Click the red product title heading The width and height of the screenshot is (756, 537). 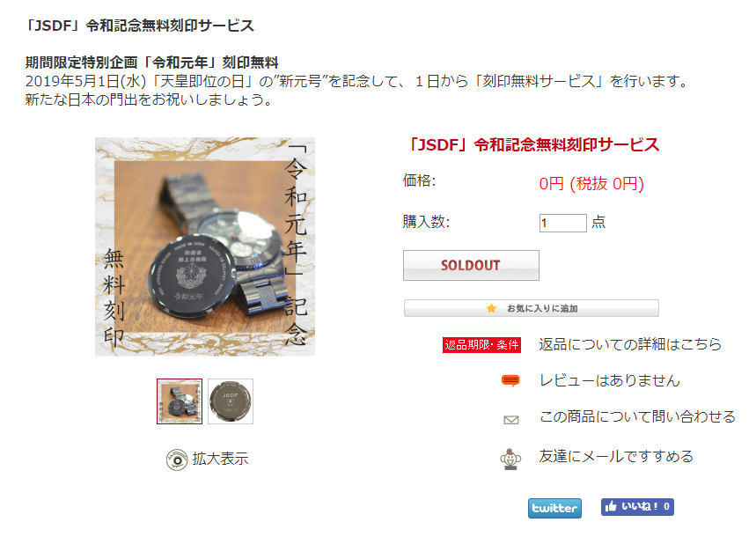533,144
